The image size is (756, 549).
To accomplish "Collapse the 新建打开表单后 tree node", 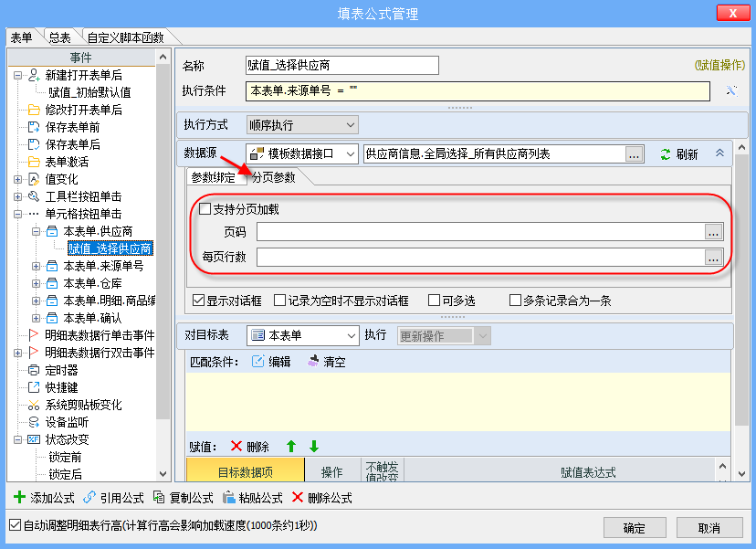I will (18, 75).
